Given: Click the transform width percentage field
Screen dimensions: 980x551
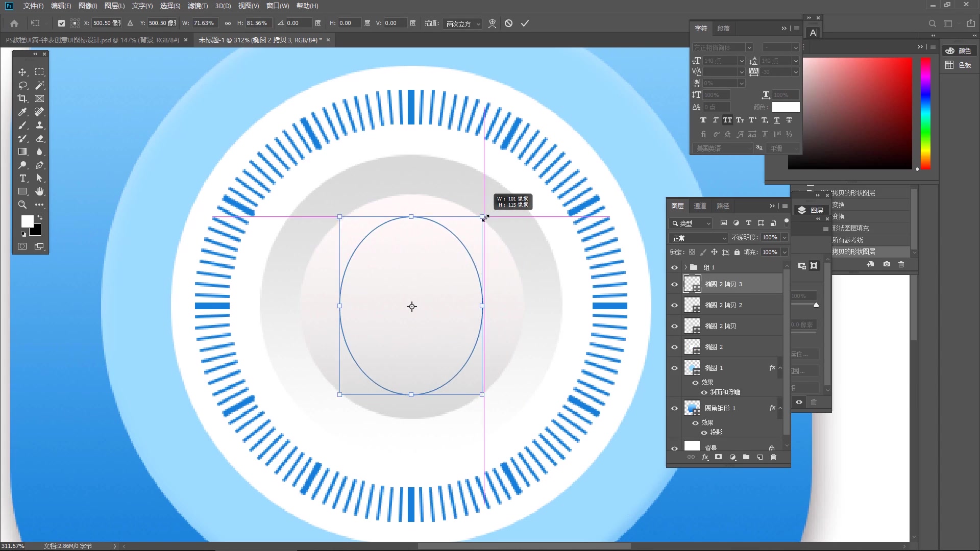Looking at the screenshot, I should pyautogui.click(x=204, y=23).
